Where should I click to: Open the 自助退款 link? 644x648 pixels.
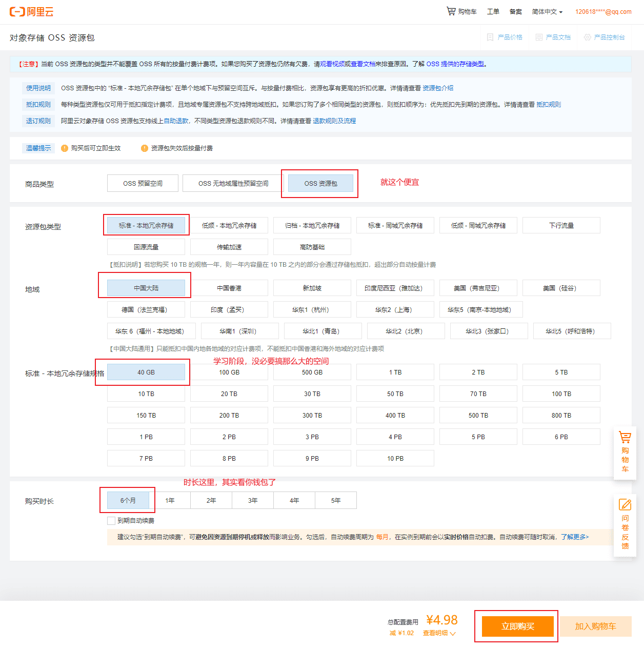tap(176, 121)
